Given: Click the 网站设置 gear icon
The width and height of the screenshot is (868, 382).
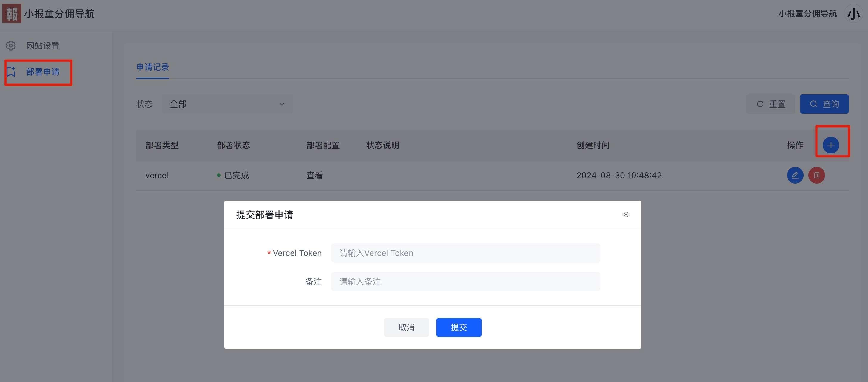Looking at the screenshot, I should [x=11, y=46].
